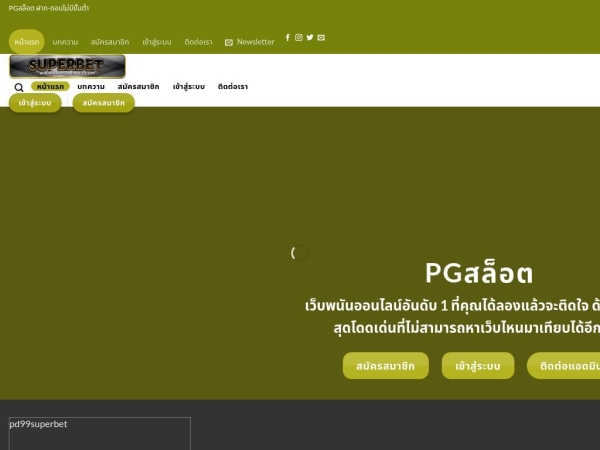Viewport: 600px width, 450px height.
Task: Open the Instagram social icon
Action: coord(299,37)
